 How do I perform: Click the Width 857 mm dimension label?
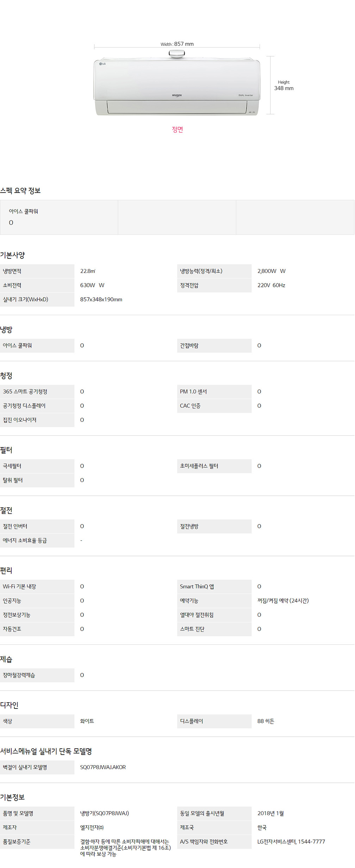(x=177, y=44)
